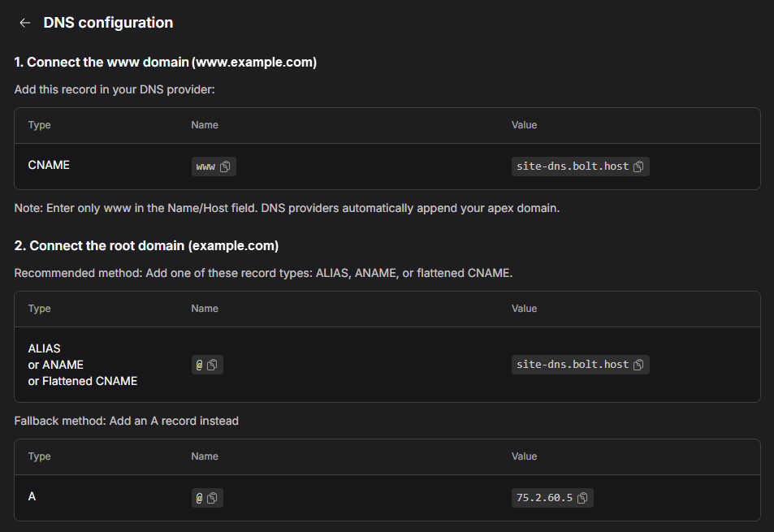This screenshot has height=532, width=774.
Task: Click the Connect the www domain heading
Action: click(x=165, y=62)
